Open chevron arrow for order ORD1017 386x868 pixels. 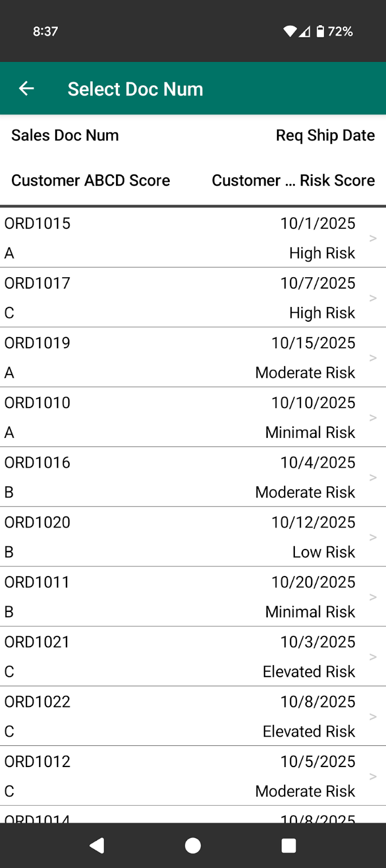pos(372,298)
